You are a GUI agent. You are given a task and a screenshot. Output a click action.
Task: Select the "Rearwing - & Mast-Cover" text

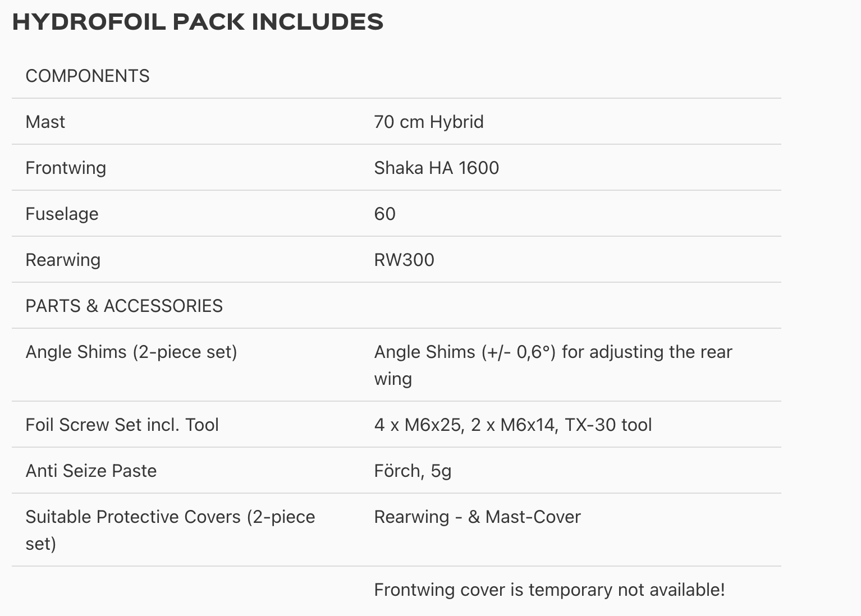477,517
